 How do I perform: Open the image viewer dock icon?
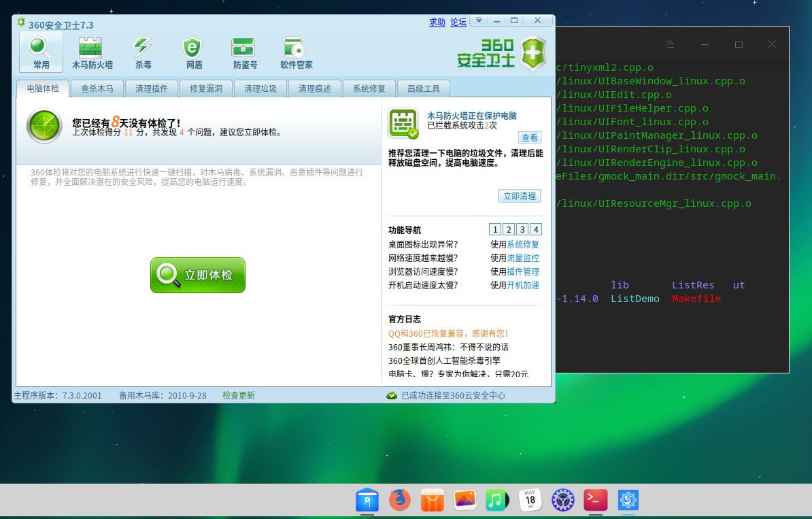pyautogui.click(x=465, y=500)
